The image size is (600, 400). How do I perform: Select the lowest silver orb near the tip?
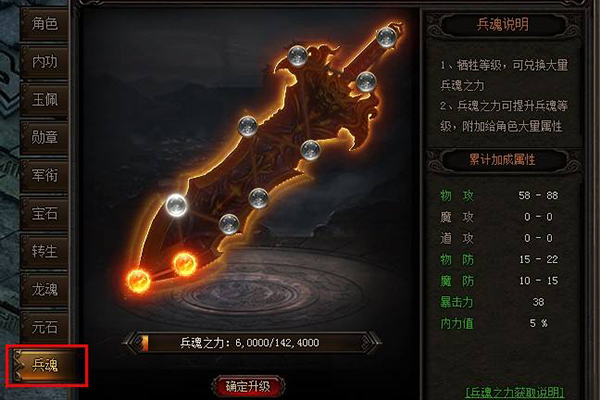[229, 224]
